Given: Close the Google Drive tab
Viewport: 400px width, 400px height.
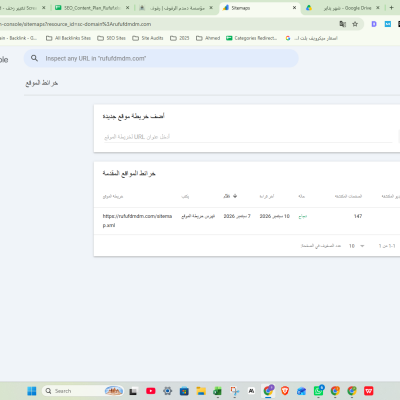Looking at the screenshot, I should [378, 8].
